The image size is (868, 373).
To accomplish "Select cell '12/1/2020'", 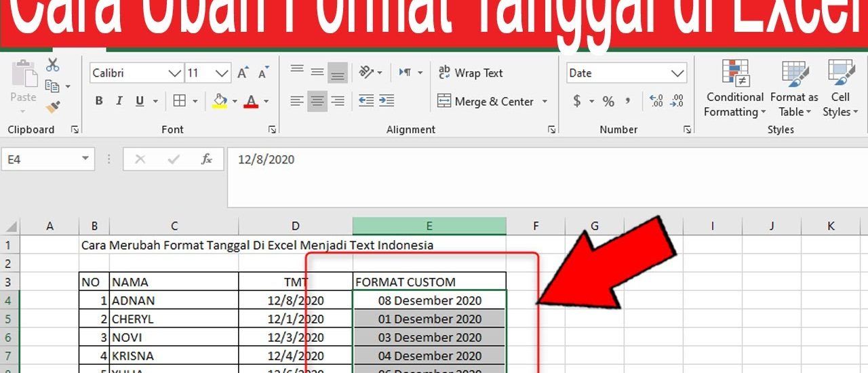I will [296, 319].
